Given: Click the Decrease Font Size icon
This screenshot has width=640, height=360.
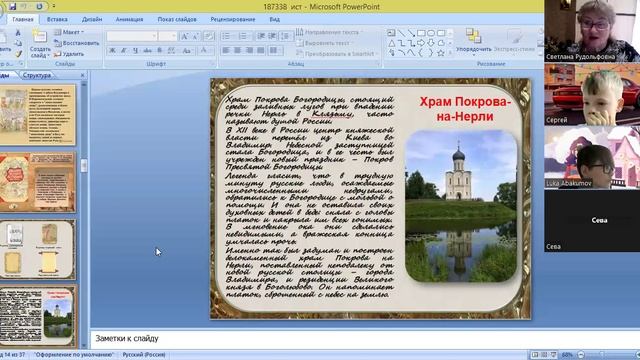Looking at the screenshot, I should click(x=195, y=36).
